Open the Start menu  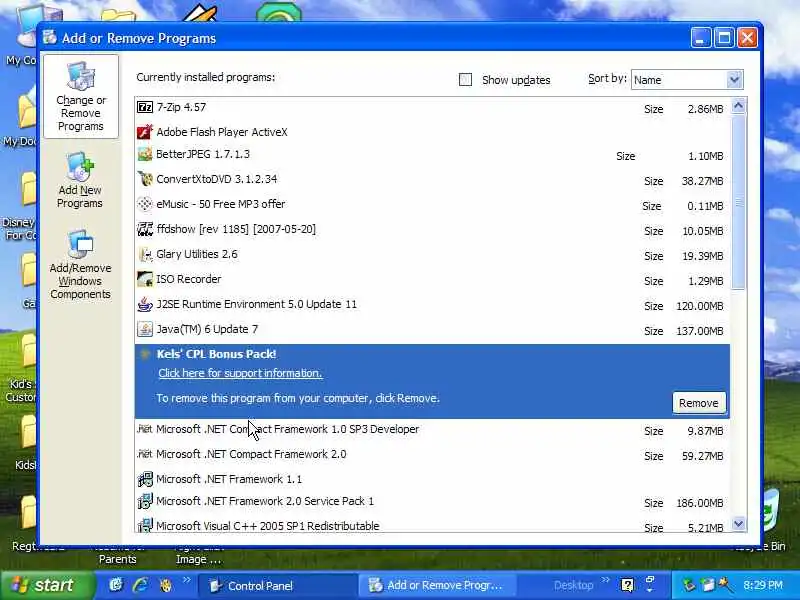point(47,585)
